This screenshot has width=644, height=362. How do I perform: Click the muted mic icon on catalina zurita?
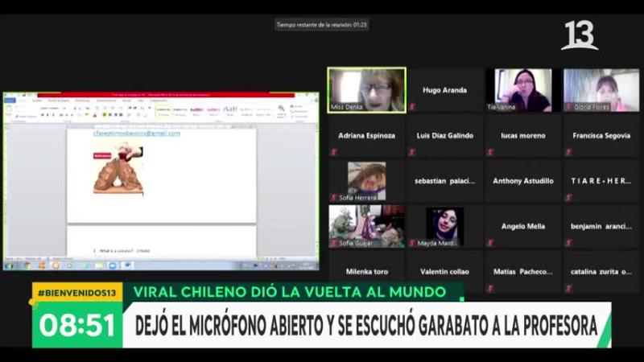click(x=569, y=289)
